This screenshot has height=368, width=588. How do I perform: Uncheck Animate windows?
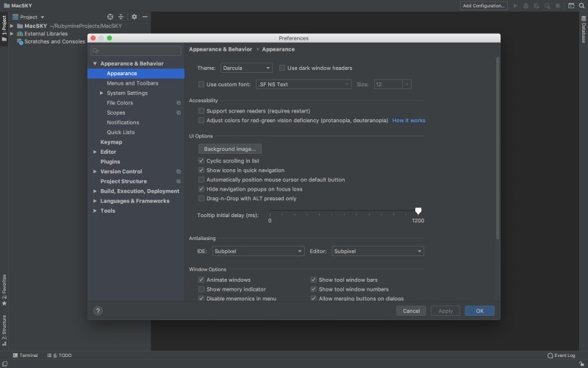(x=201, y=280)
